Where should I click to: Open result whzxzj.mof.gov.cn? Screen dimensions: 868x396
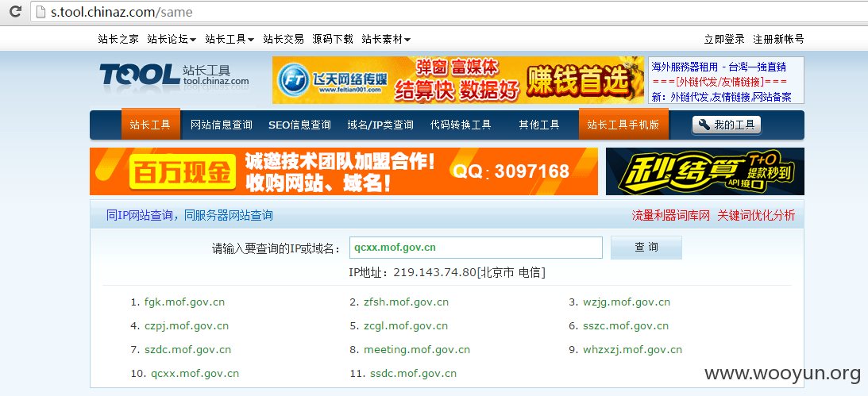click(x=632, y=349)
